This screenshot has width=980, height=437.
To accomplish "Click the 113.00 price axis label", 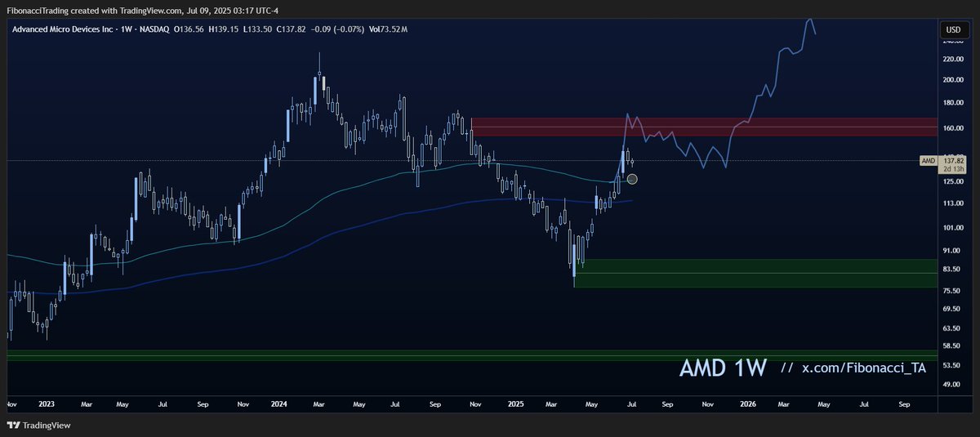I will (953, 203).
